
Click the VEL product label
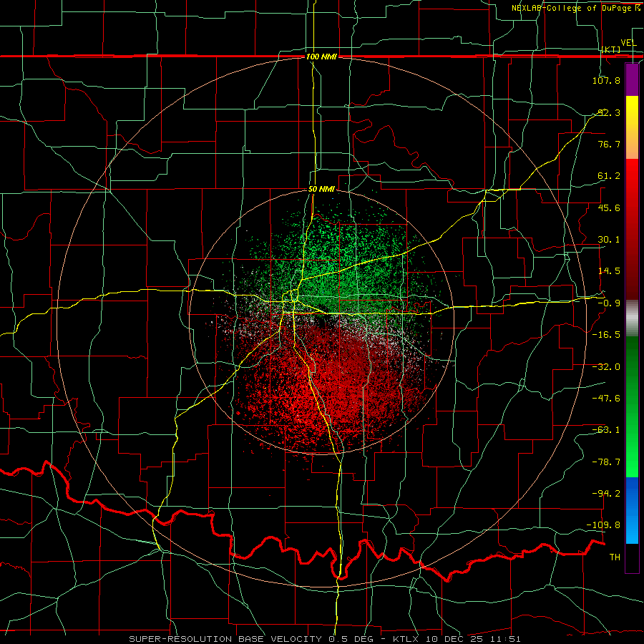[628, 43]
